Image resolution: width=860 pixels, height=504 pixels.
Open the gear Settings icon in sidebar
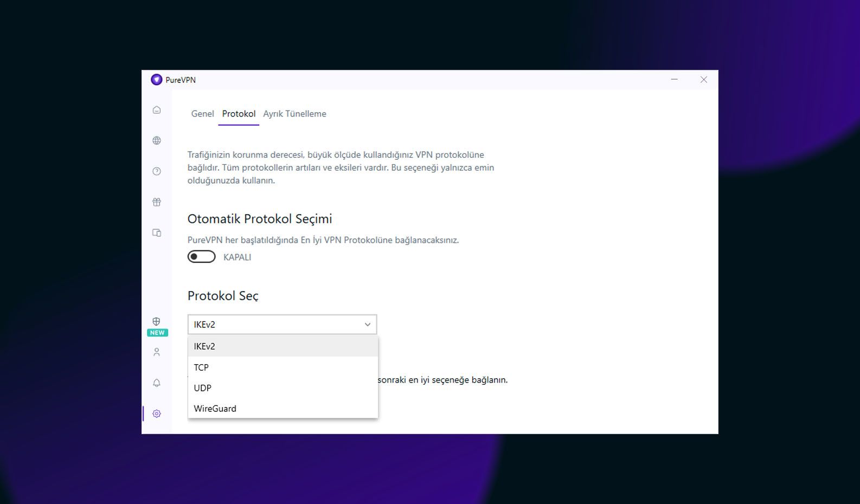(x=157, y=413)
